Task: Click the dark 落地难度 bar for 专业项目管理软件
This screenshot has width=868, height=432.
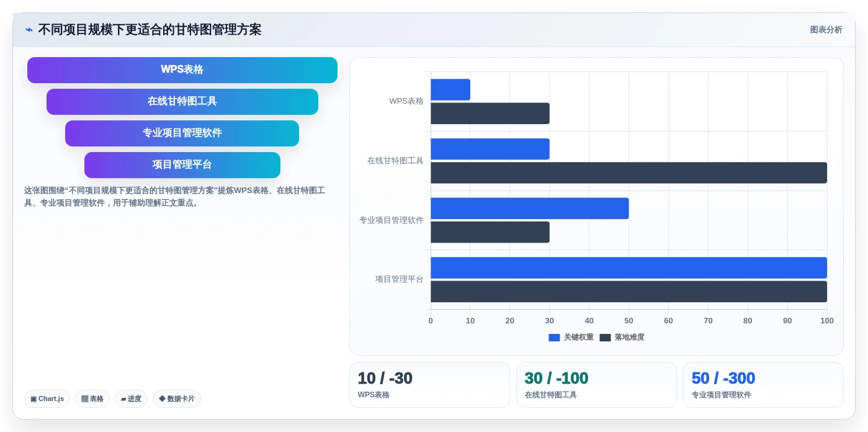Action: 490,232
